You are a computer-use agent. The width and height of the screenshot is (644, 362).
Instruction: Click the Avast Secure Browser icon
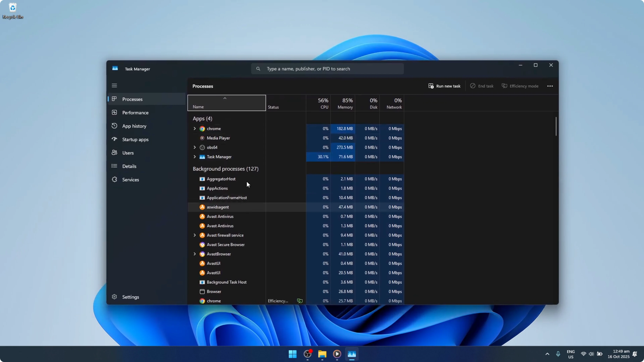point(202,245)
